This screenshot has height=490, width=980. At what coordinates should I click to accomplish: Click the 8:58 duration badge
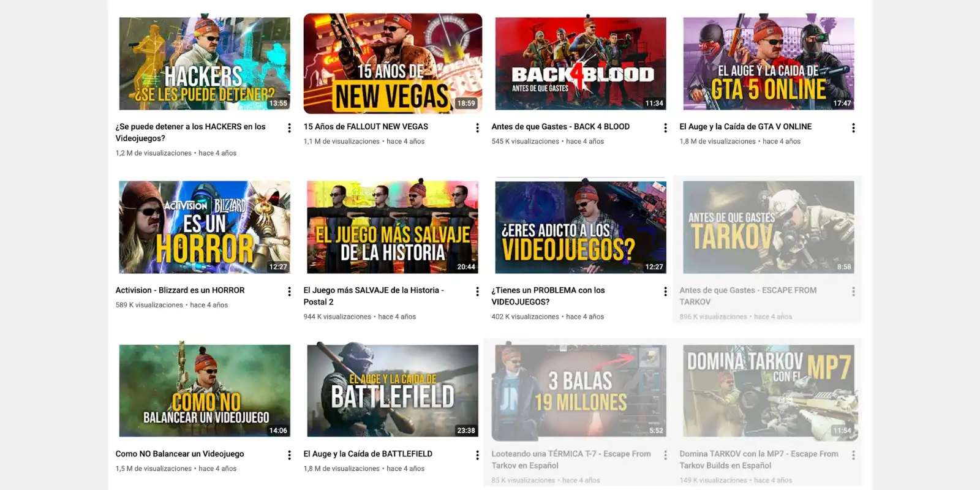[x=844, y=267]
